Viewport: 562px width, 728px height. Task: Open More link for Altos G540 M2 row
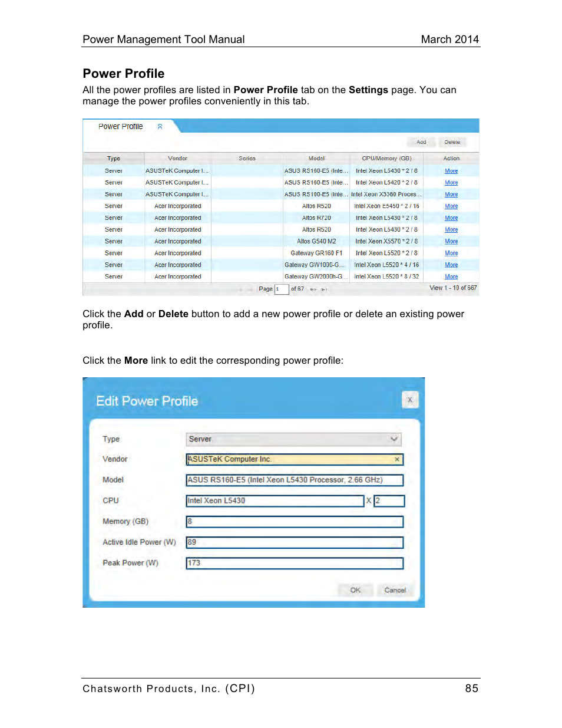(451, 242)
